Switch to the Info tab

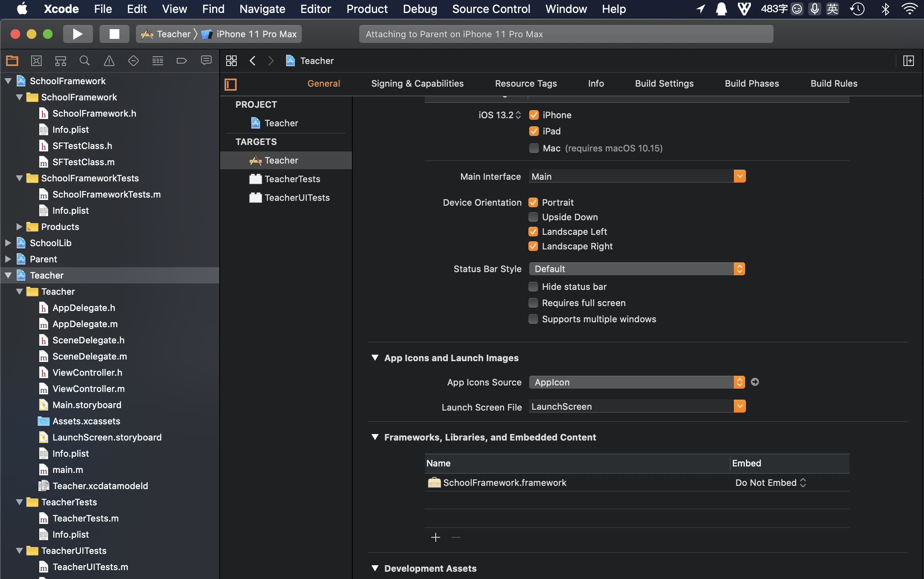(x=596, y=83)
